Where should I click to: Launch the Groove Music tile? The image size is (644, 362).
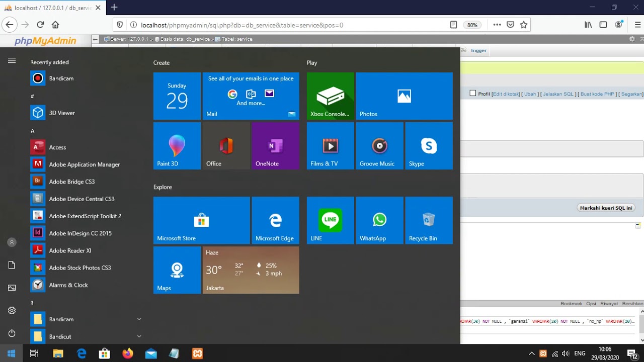(x=379, y=146)
